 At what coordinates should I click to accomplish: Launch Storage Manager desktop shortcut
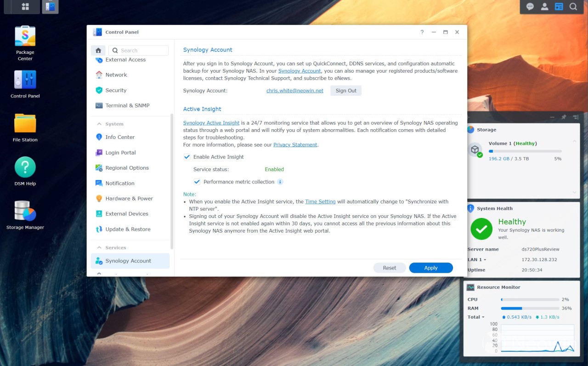(x=25, y=215)
